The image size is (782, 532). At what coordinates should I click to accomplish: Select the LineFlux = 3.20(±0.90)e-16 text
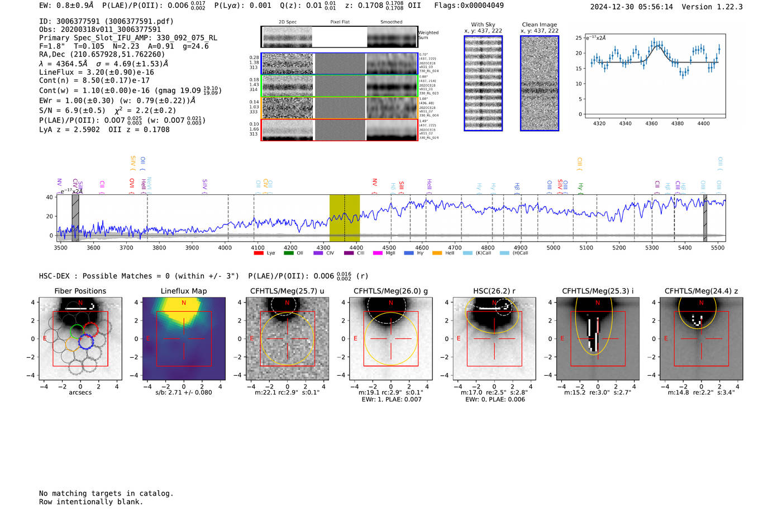97,73
